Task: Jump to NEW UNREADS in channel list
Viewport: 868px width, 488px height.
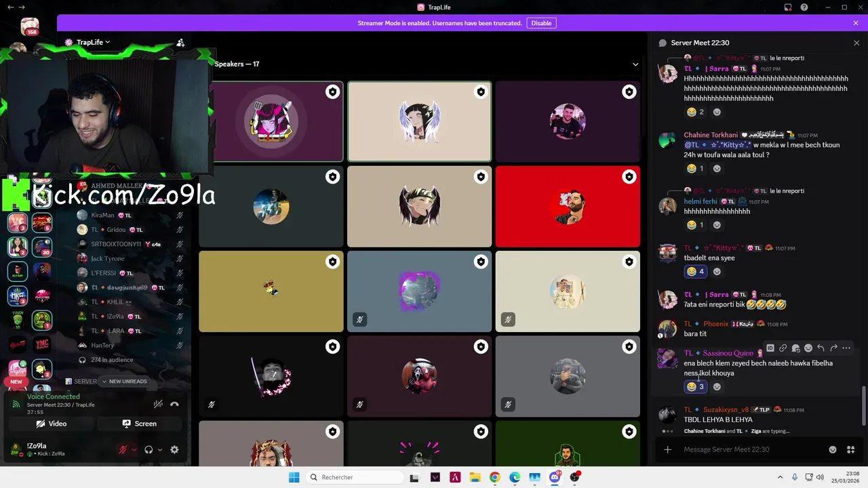Action: [124, 382]
